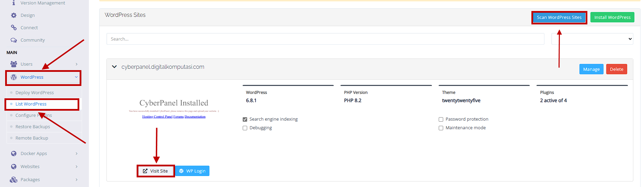
Task: Open the Design menu item
Action: pos(27,15)
